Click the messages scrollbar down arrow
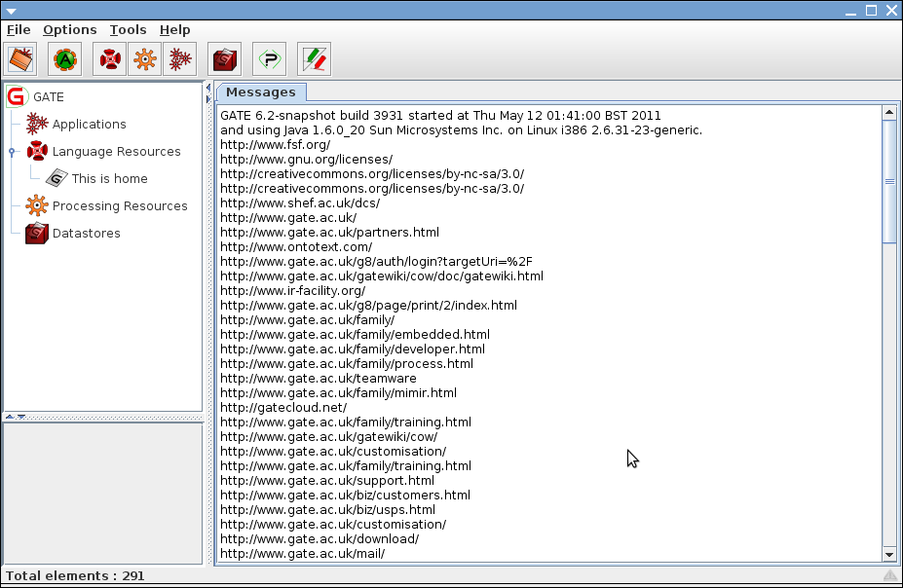903x588 pixels. pos(889,555)
